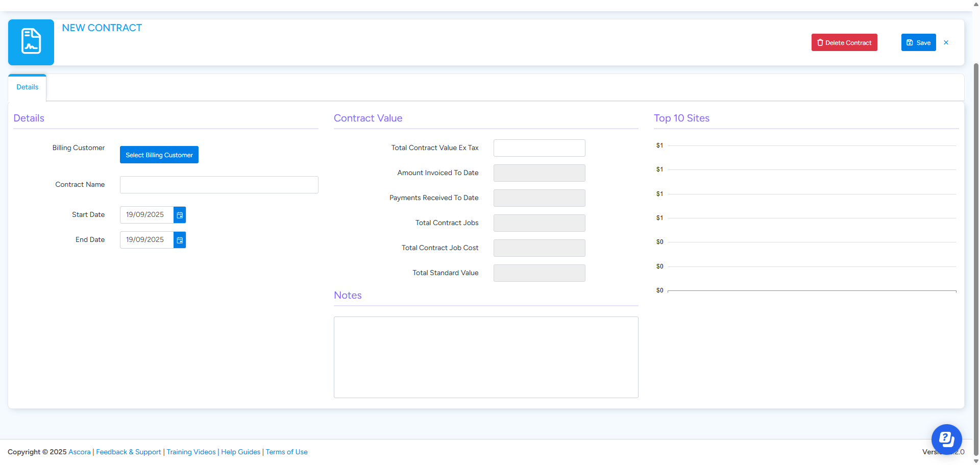Click the vertical page scrollbar
Image resolution: width=980 pixels, height=465 pixels.
pyautogui.click(x=976, y=255)
